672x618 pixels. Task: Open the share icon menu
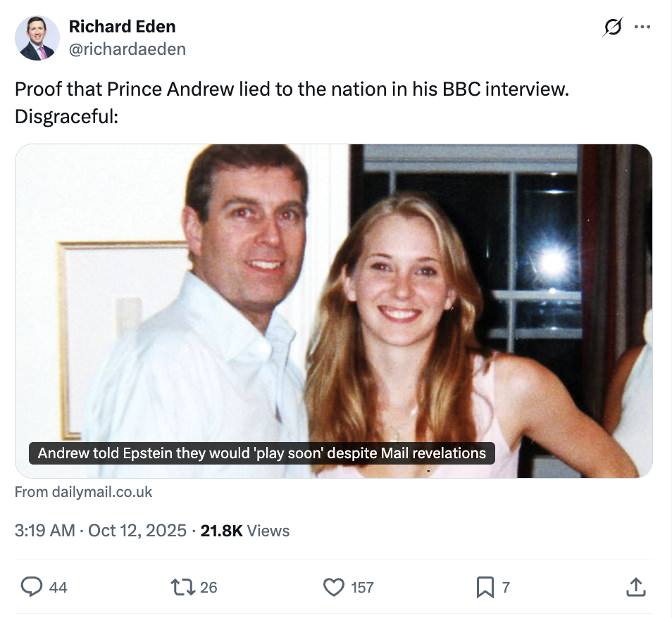pyautogui.click(x=635, y=586)
